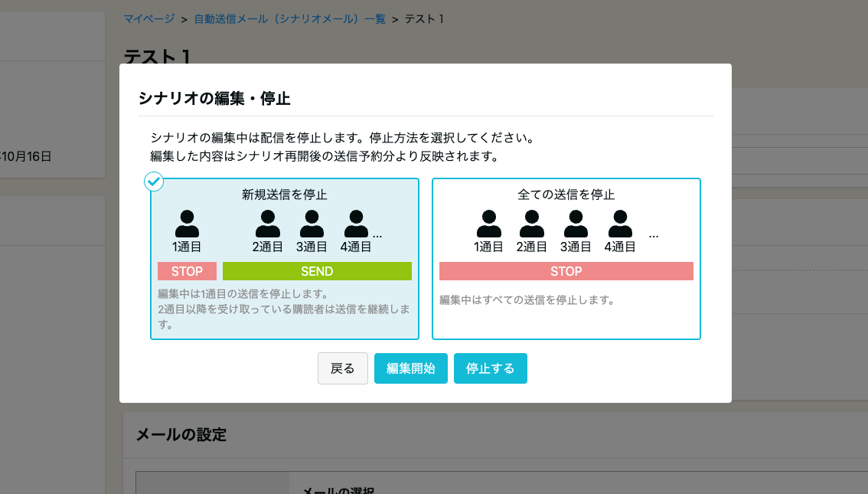Click 4通目 person icon in 新規送信を停止 card
Screen dimensions: 868x494
pos(356,224)
